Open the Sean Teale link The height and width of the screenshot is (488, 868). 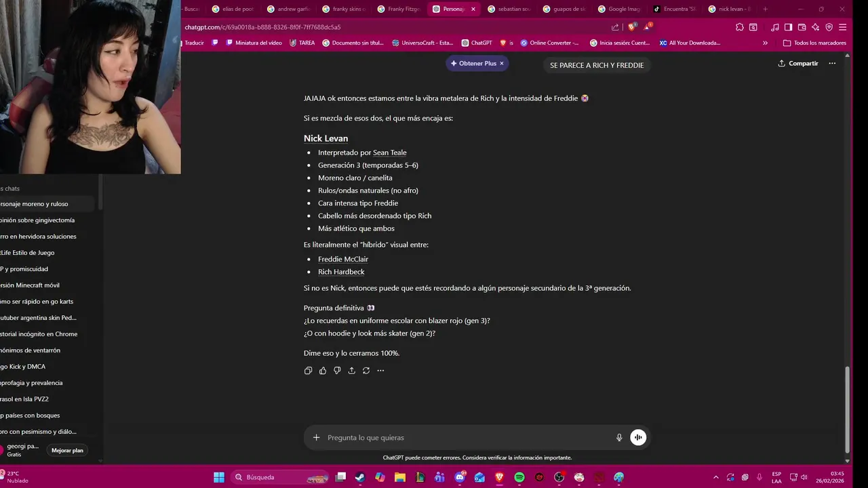(389, 152)
